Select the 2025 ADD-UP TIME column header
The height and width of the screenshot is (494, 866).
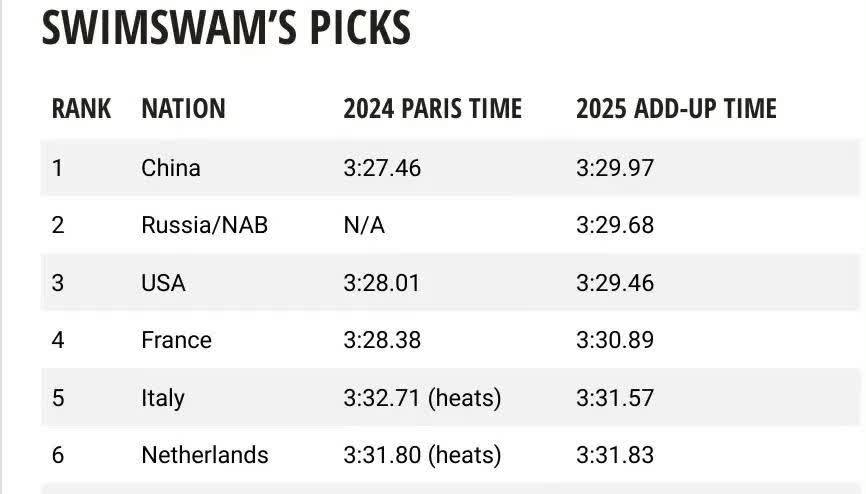pyautogui.click(x=676, y=108)
